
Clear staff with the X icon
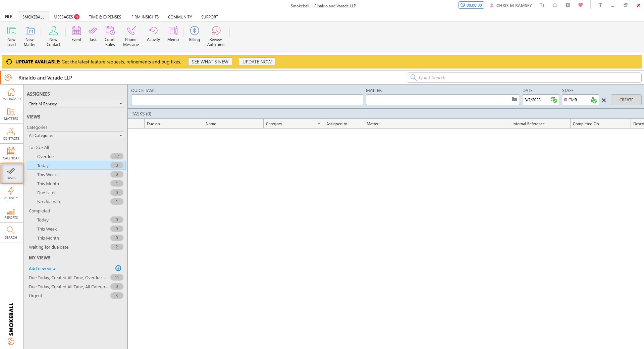[604, 100]
